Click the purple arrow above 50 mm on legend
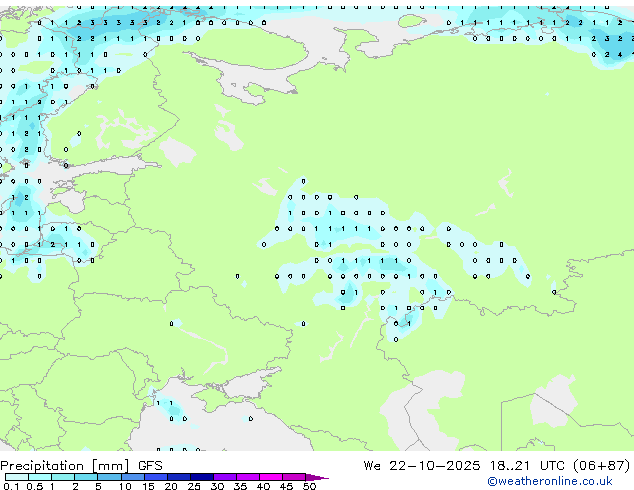The image size is (634, 490). point(317,477)
